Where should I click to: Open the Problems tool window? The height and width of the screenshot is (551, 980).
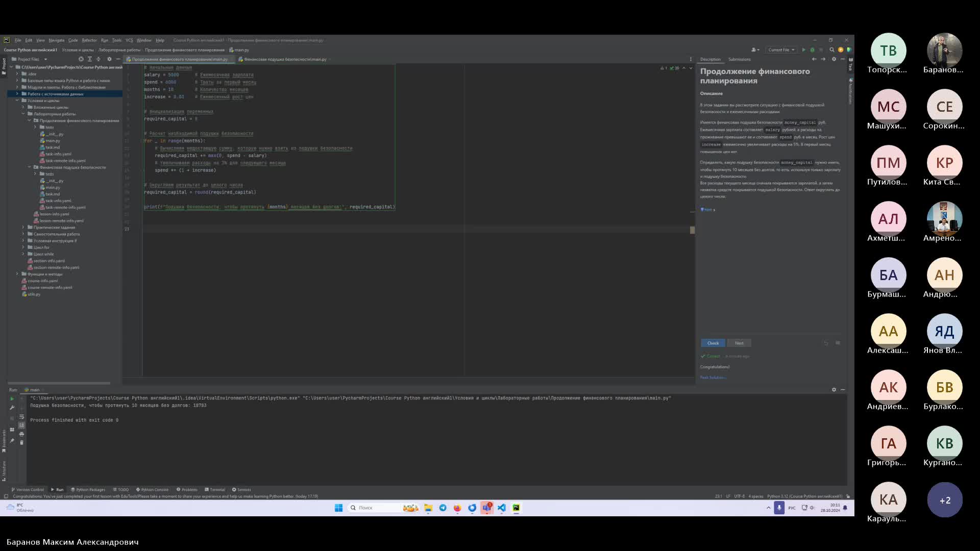(x=187, y=490)
